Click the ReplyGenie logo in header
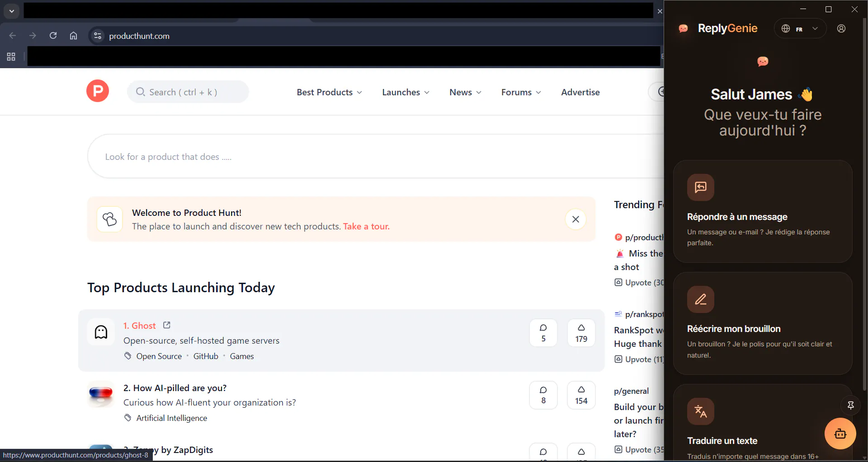The height and width of the screenshot is (462, 868). tap(718, 28)
